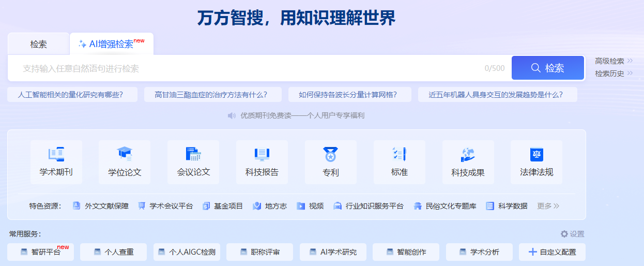This screenshot has height=266, width=644.
Task: Open the 法律法规 scales icon
Action: (536, 154)
